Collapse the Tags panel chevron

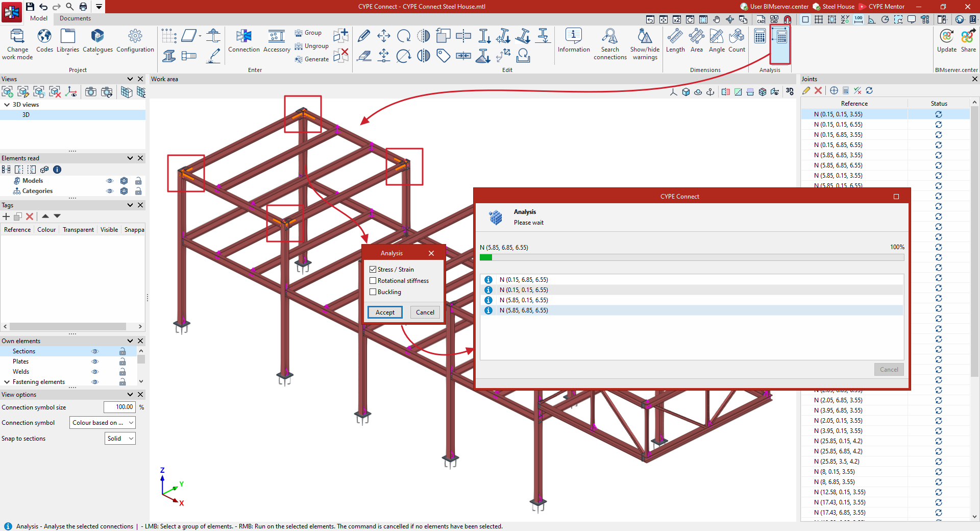[130, 205]
